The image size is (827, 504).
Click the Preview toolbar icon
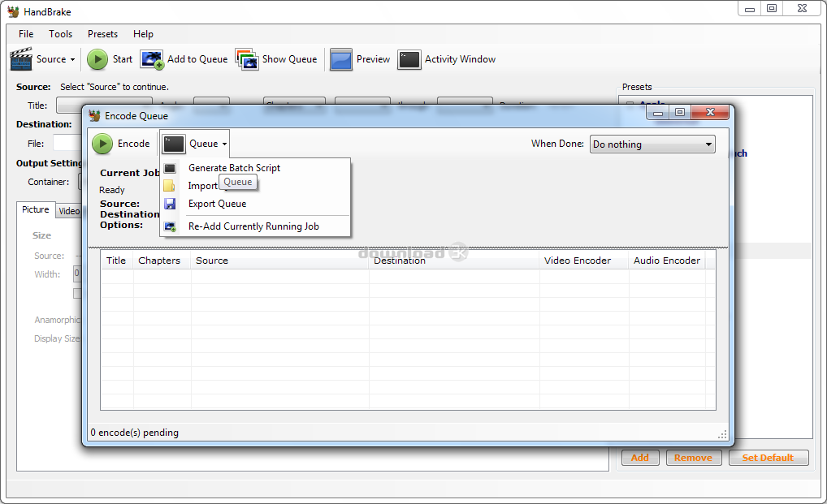(x=341, y=59)
